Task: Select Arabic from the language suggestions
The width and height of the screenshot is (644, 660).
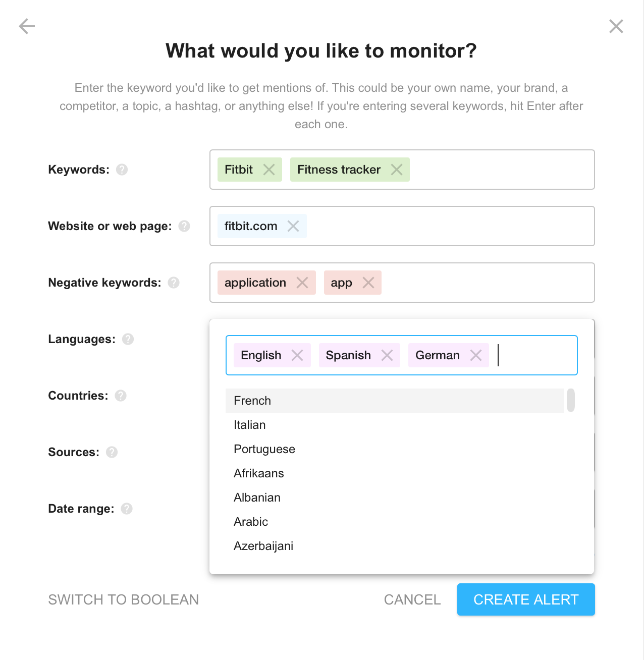Action: tap(250, 521)
